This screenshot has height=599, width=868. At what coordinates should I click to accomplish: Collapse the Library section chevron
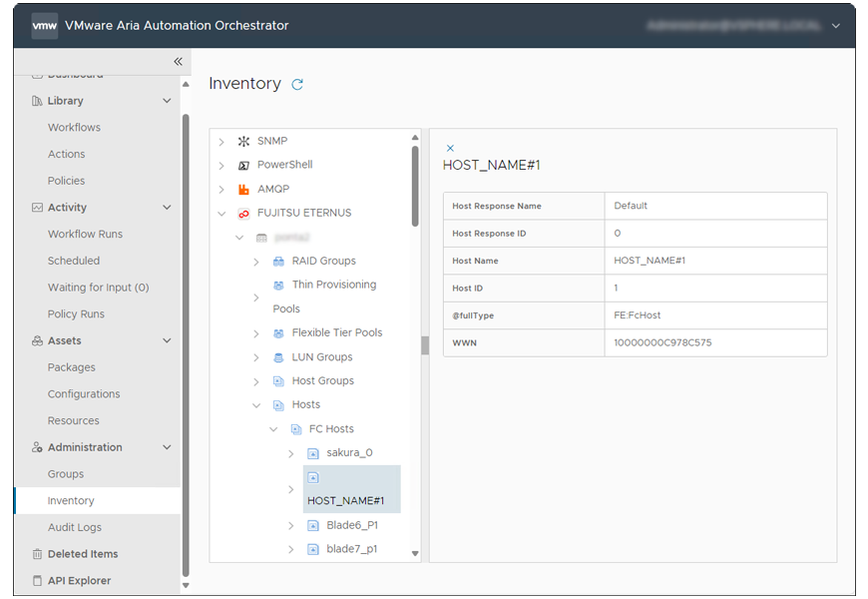[167, 101]
